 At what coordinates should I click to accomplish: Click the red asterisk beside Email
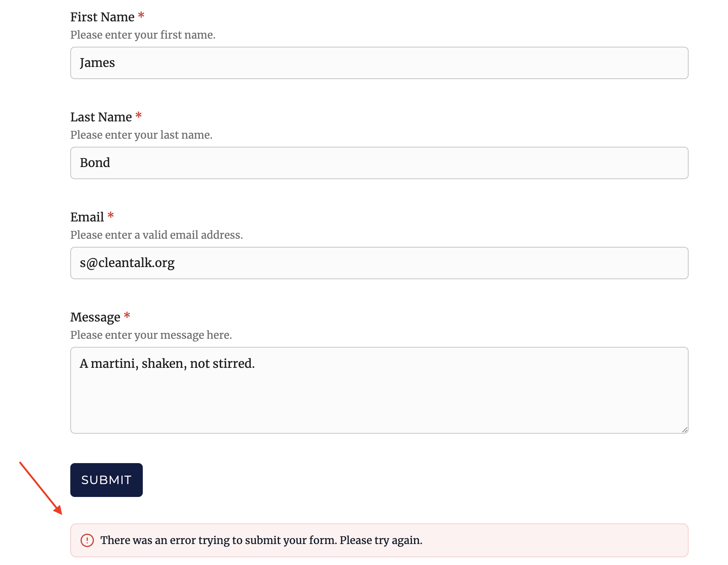tap(111, 216)
